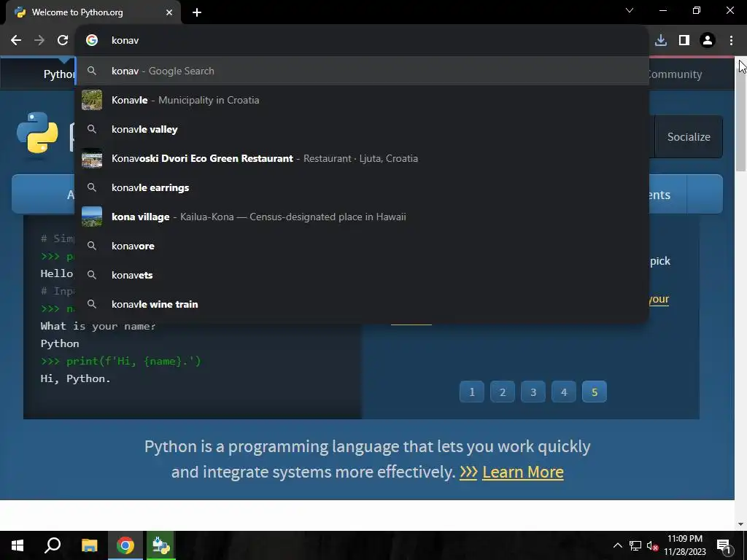The height and width of the screenshot is (560, 747).
Task: Go to slideshow slide 5
Action: [x=595, y=392]
